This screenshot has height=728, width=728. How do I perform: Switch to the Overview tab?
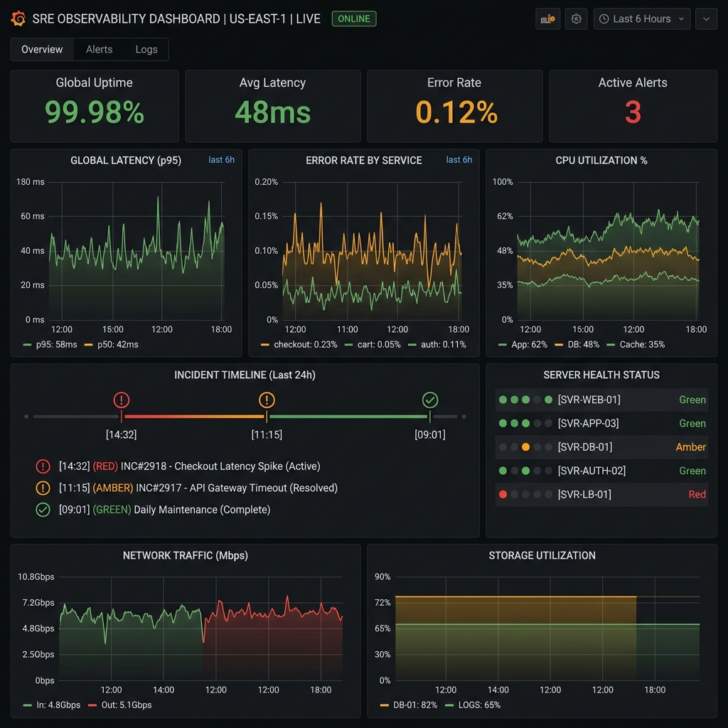(x=42, y=49)
